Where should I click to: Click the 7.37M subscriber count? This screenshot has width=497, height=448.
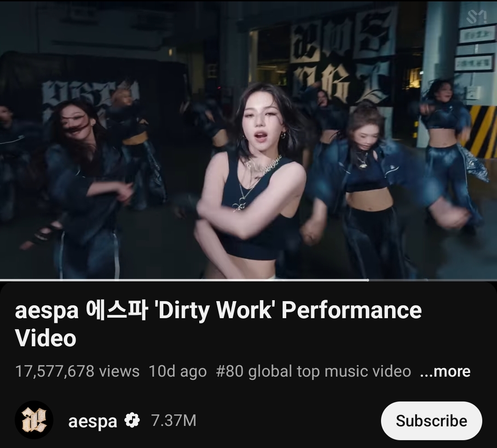tap(173, 420)
